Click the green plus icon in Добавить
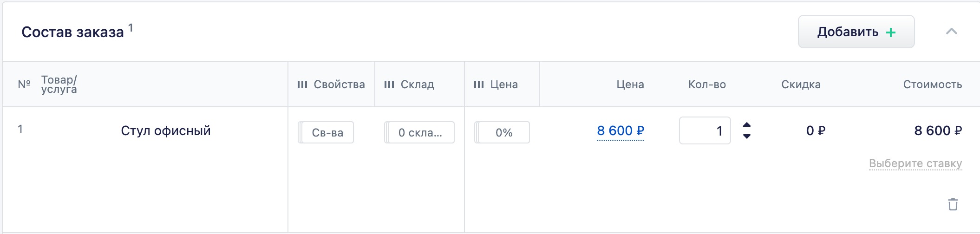980x234 pixels. [890, 32]
